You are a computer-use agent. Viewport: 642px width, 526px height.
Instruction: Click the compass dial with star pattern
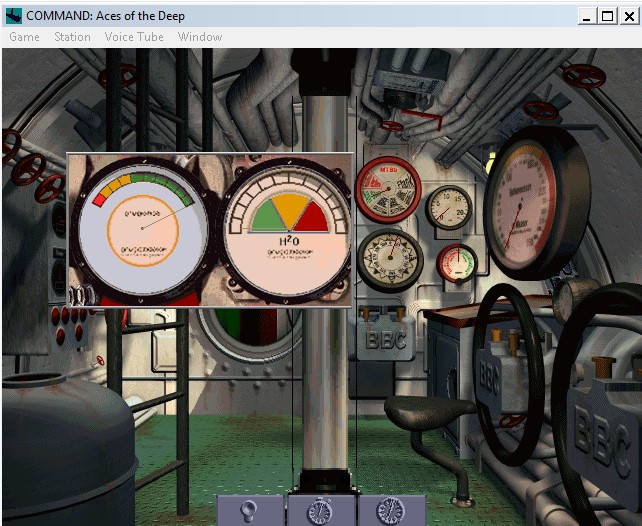coord(390,260)
